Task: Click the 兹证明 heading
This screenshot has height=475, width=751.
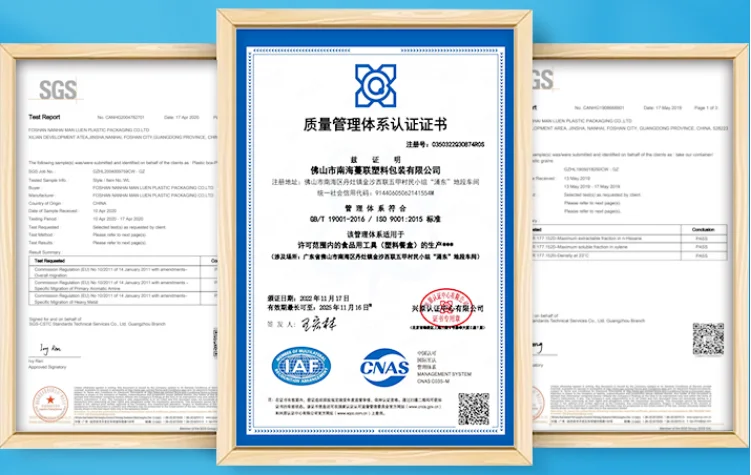Action: coord(376,159)
